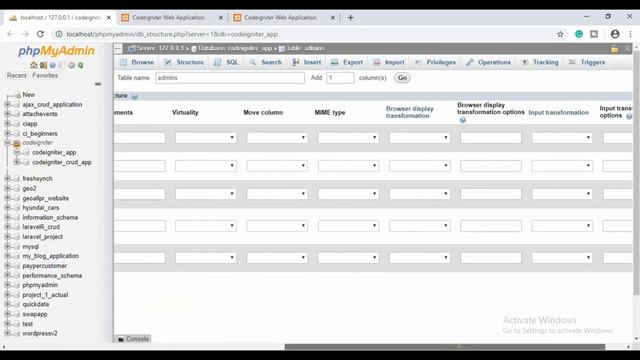Click Input transformation column link
Screen dimensions: 640x360
[558, 113]
